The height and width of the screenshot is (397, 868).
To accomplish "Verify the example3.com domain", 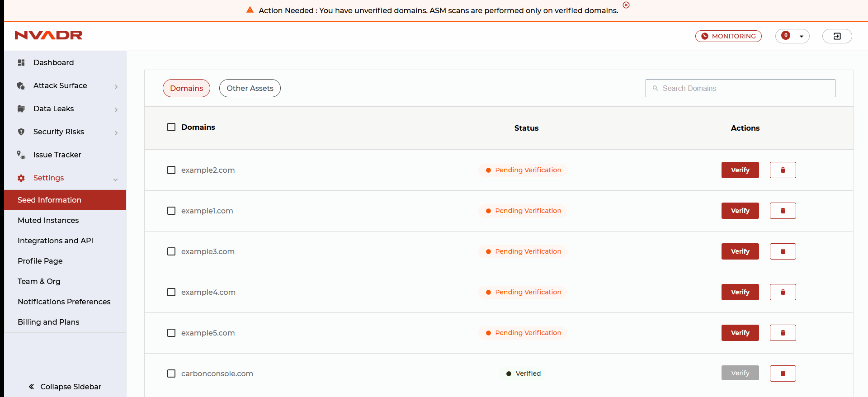I will 740,251.
